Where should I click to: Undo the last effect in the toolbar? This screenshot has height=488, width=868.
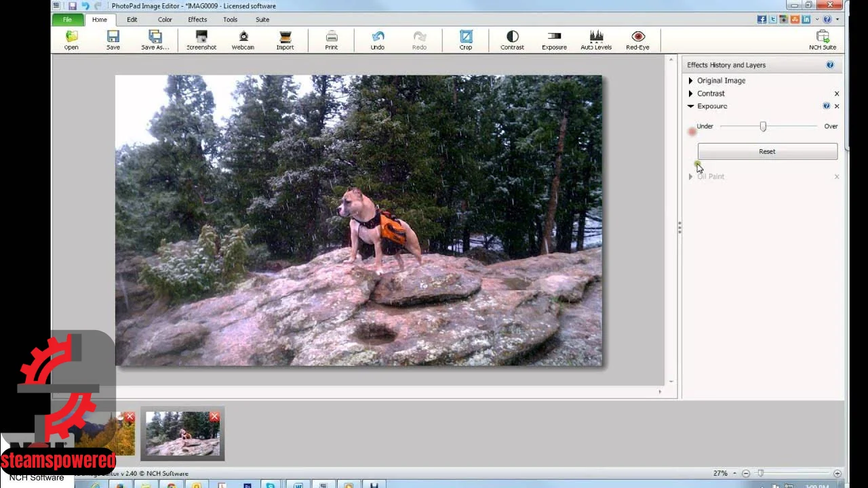[378, 41]
